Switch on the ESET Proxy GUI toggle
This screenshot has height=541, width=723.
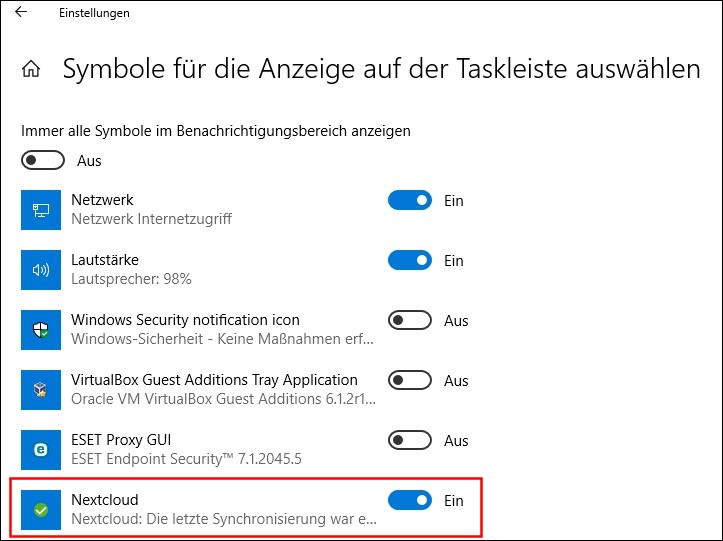[410, 440]
